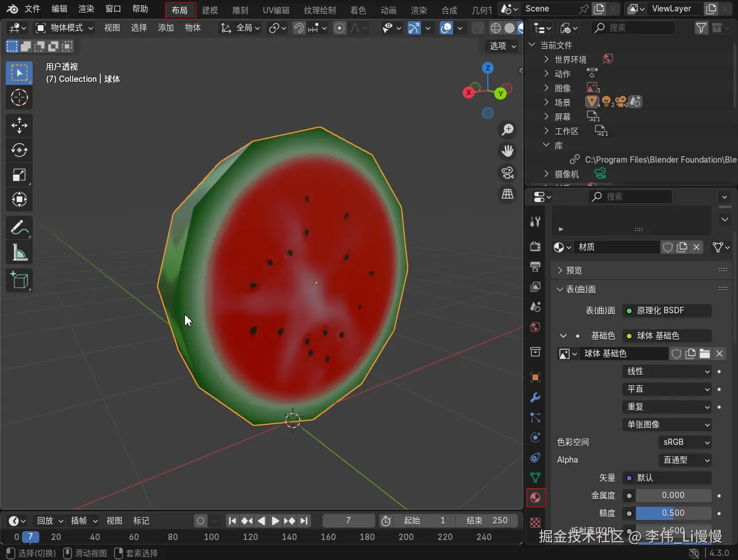The image size is (738, 560).
Task: Click the Add Cube tool
Action: pos(19,280)
